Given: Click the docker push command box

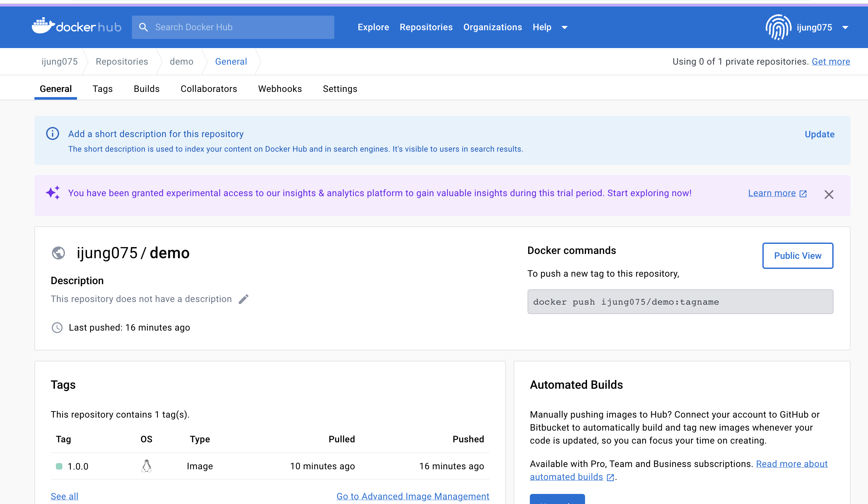Looking at the screenshot, I should click(x=680, y=302).
